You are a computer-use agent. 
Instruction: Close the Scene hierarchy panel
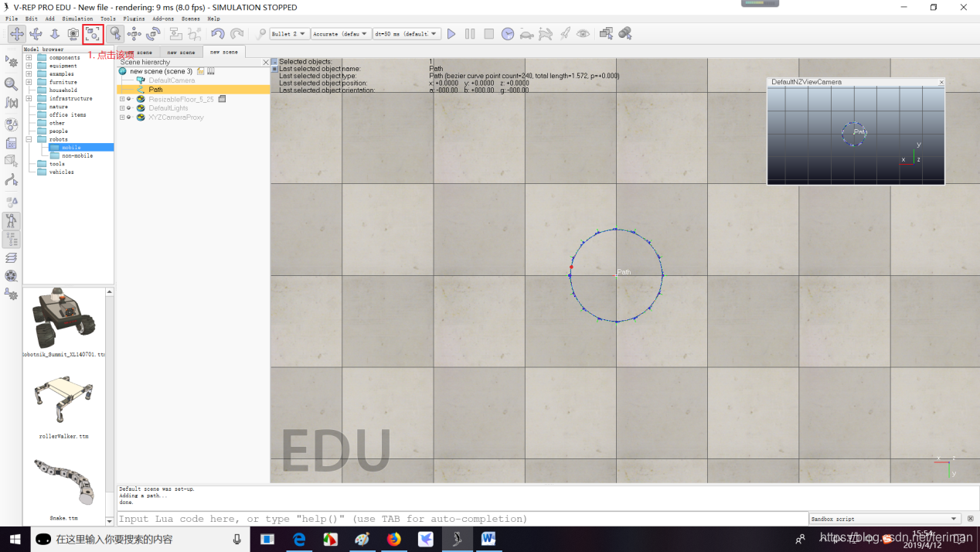point(266,62)
